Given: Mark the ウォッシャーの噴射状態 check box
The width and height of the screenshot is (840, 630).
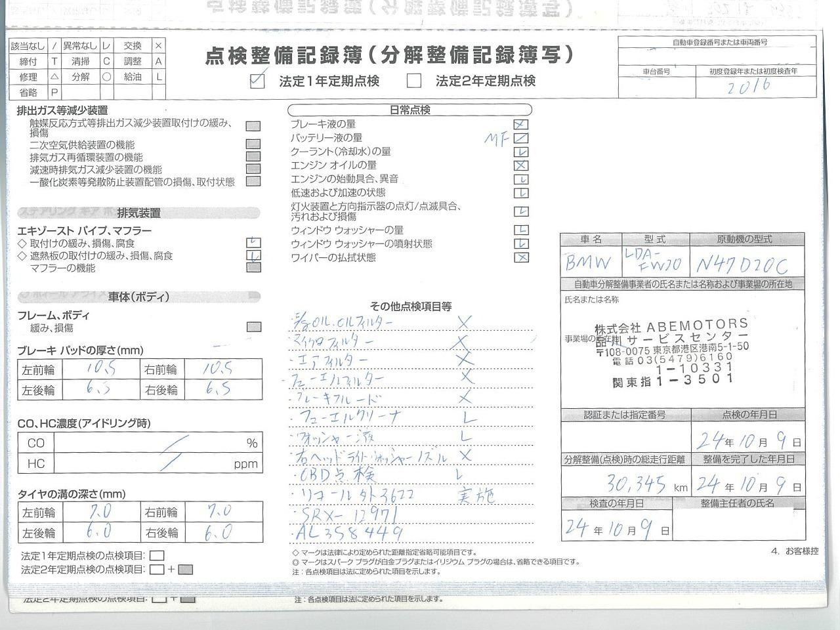Looking at the screenshot, I should pyautogui.click(x=521, y=244).
